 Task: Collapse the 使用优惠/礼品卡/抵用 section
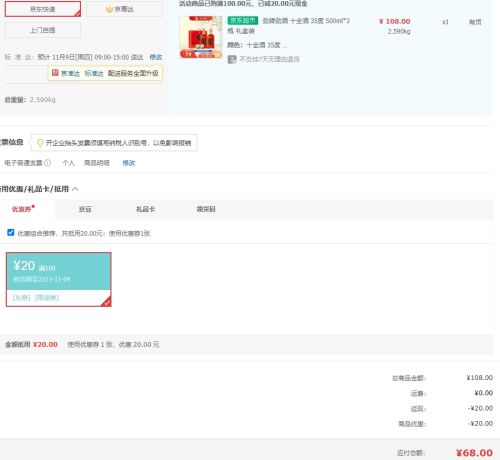[x=76, y=189]
